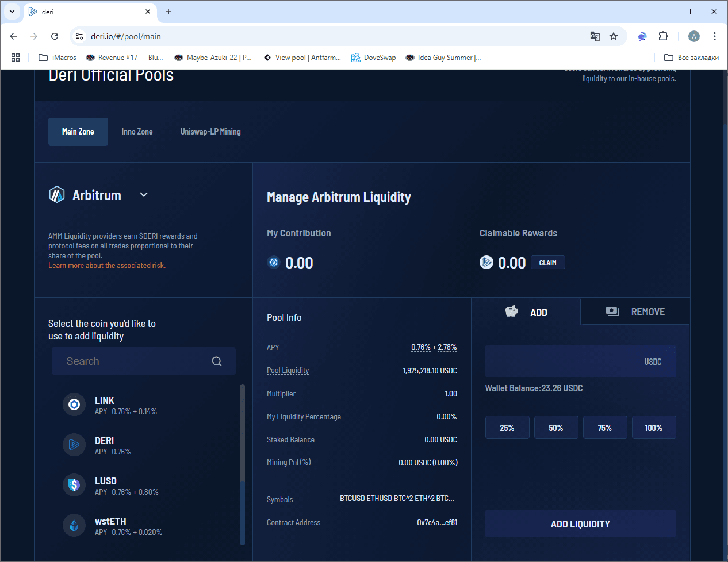Set amount to 50% of balance
728x562 pixels.
pos(556,427)
